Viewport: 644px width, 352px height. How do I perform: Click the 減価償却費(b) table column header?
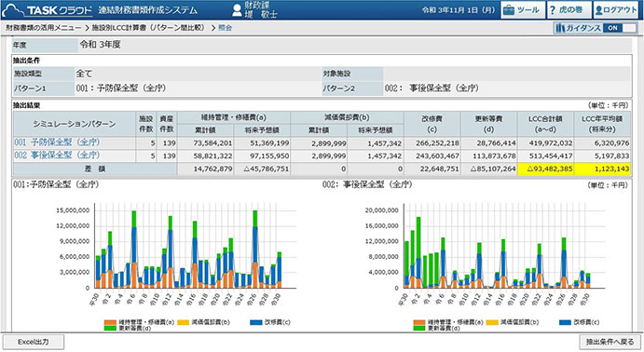coord(347,117)
